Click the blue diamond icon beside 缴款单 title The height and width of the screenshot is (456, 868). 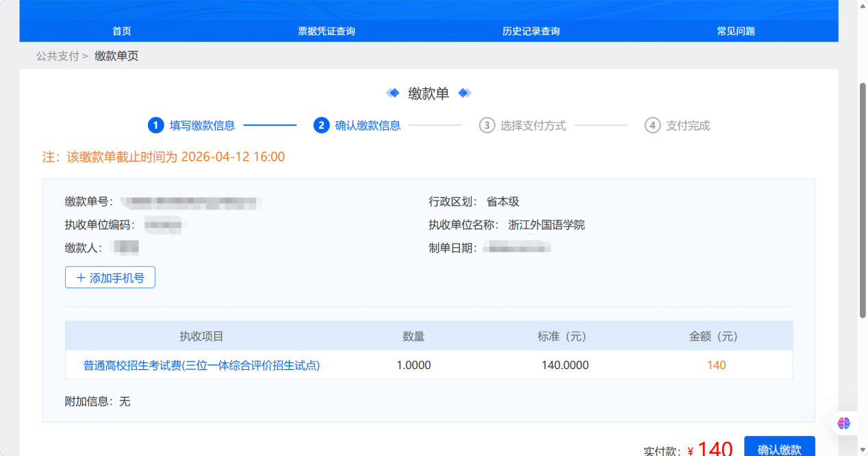click(394, 92)
